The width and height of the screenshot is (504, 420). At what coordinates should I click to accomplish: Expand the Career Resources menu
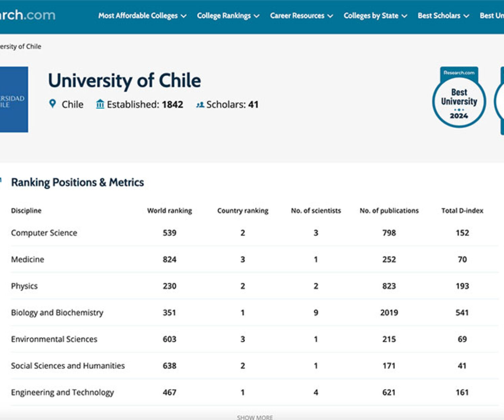pyautogui.click(x=301, y=16)
